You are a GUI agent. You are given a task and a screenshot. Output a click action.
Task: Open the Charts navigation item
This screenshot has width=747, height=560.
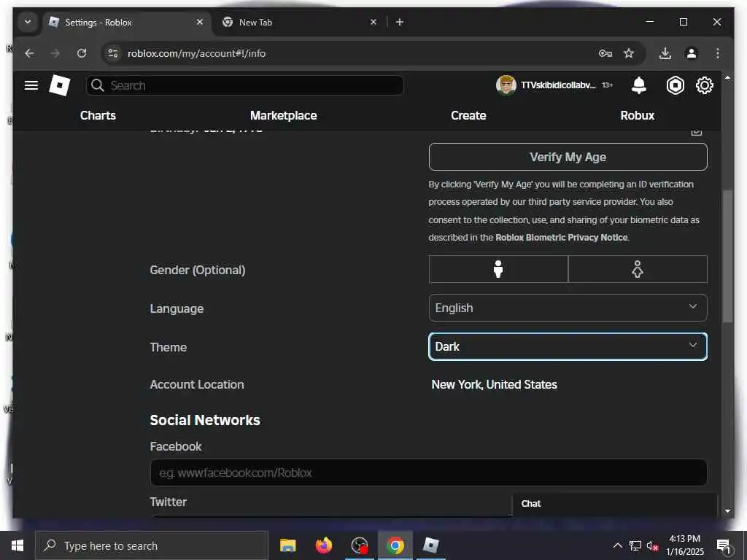click(x=98, y=115)
